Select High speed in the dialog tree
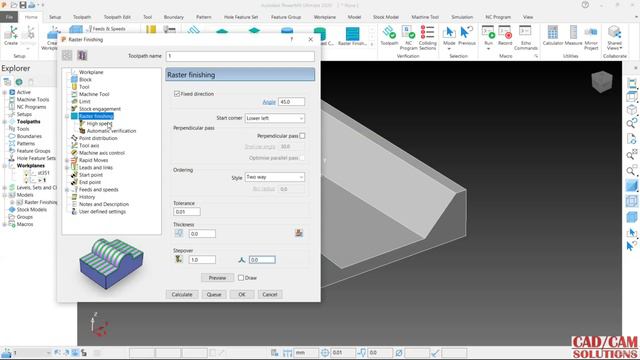The image size is (640, 360). point(99,124)
